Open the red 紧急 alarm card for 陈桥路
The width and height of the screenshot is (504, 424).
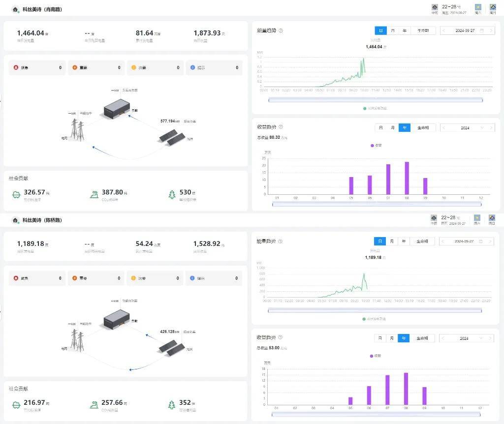pos(37,278)
